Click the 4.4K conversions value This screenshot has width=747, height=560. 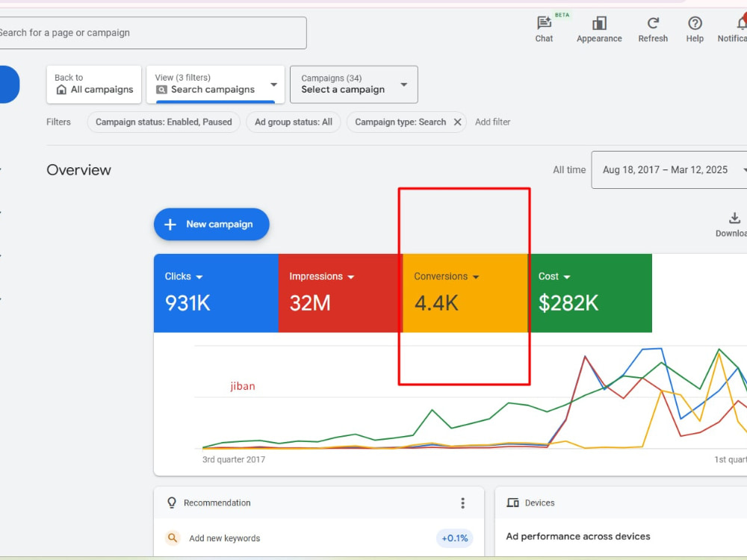click(x=436, y=303)
